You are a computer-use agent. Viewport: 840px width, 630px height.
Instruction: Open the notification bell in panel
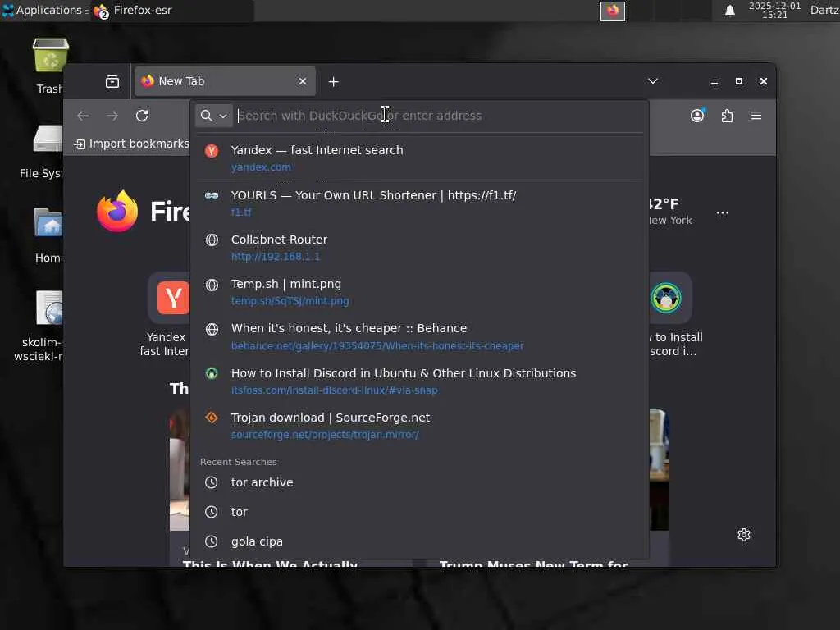[729, 11]
